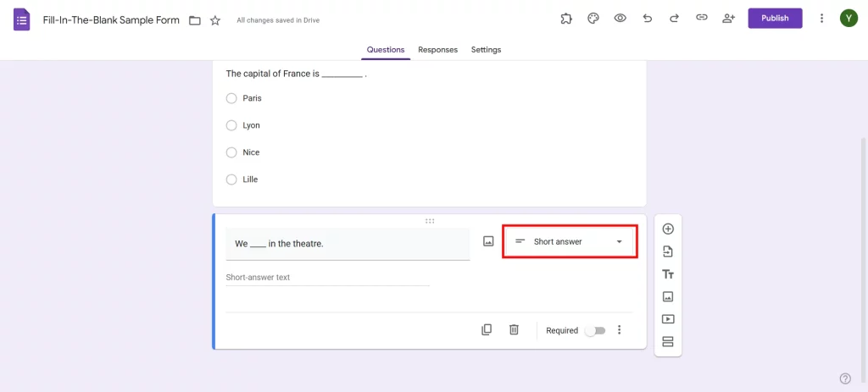Duplicate the question

[487, 330]
